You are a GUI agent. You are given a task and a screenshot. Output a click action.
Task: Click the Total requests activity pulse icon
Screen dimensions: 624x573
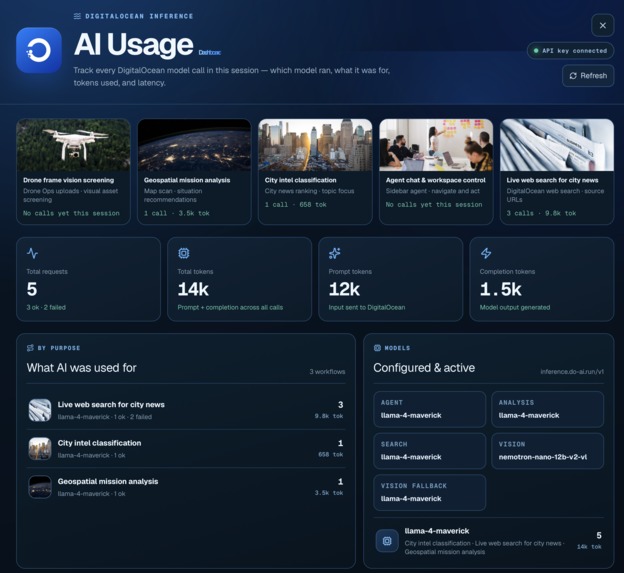32,253
